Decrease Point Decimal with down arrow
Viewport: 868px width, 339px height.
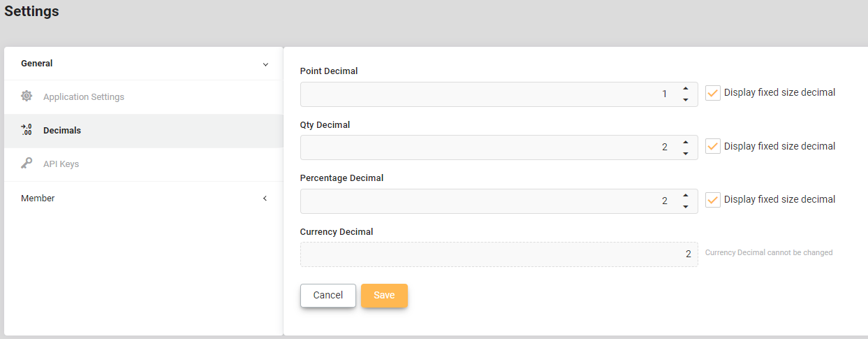[686, 100]
